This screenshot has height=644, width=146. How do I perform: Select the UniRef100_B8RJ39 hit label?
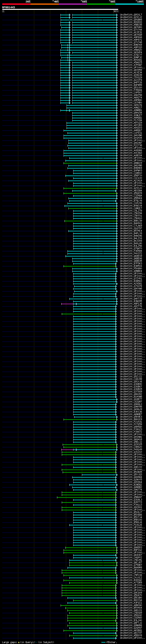click(x=131, y=221)
